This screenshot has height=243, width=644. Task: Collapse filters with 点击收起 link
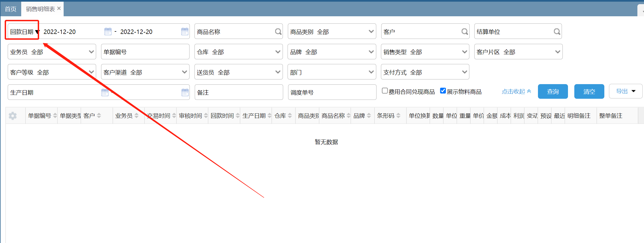(516, 91)
